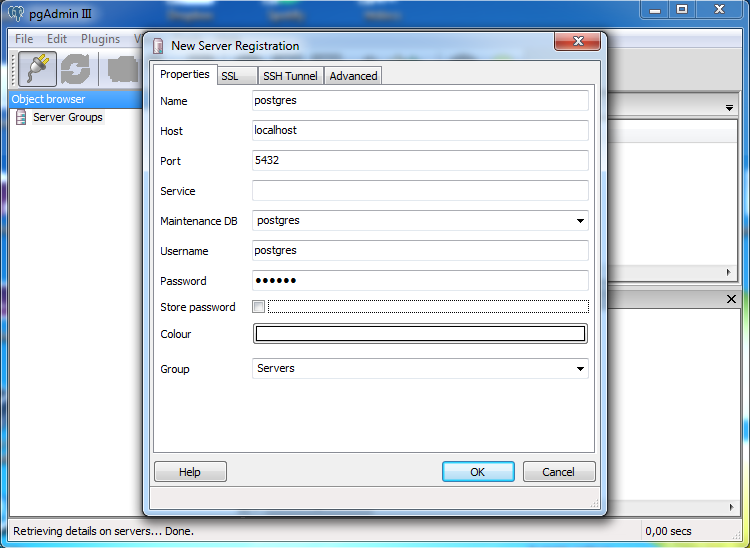The height and width of the screenshot is (548, 750).
Task: Toggle the Store password checkbox
Action: 258,307
